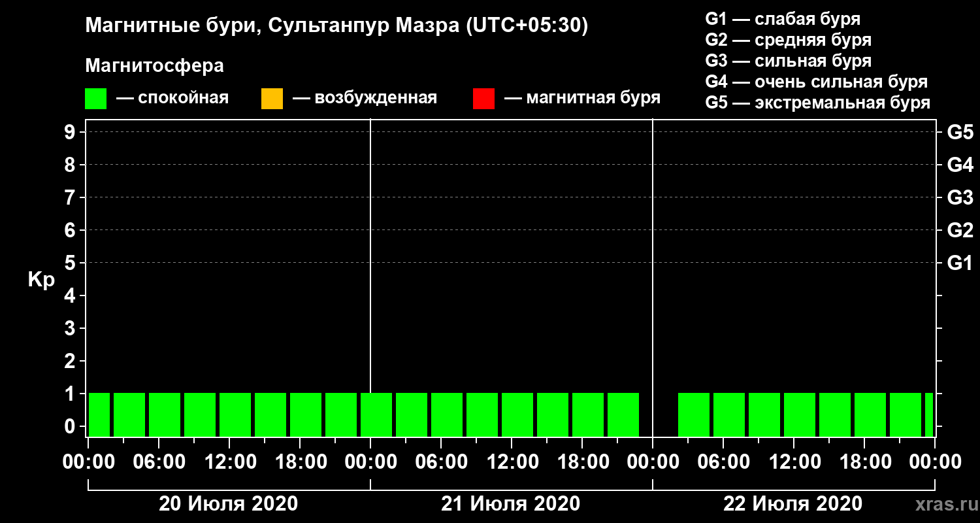The height and width of the screenshot is (523, 980).
Task: Click the '— спокойная' legend label
Action: pos(172,99)
